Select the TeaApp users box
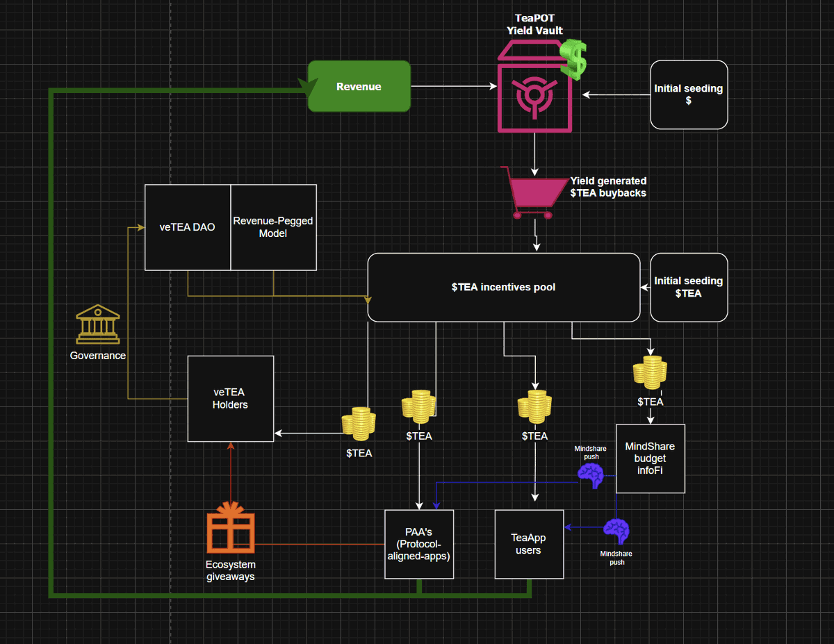 pyautogui.click(x=529, y=544)
